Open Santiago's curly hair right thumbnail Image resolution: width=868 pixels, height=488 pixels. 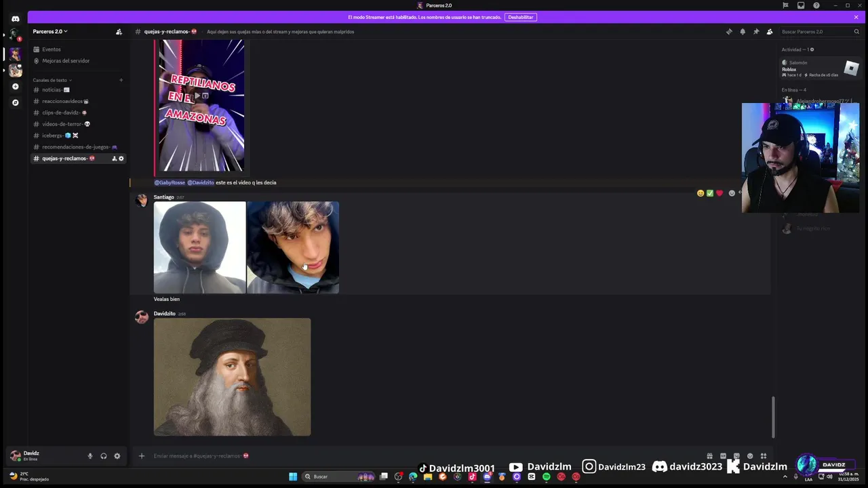[293, 247]
